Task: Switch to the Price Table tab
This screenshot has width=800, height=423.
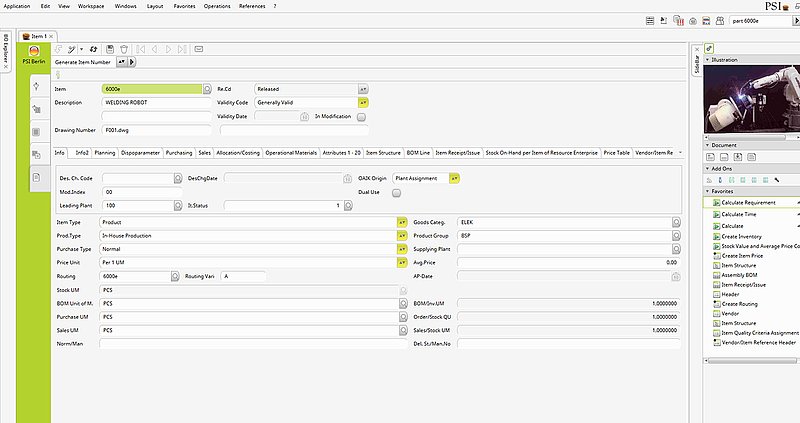Action: pos(616,153)
